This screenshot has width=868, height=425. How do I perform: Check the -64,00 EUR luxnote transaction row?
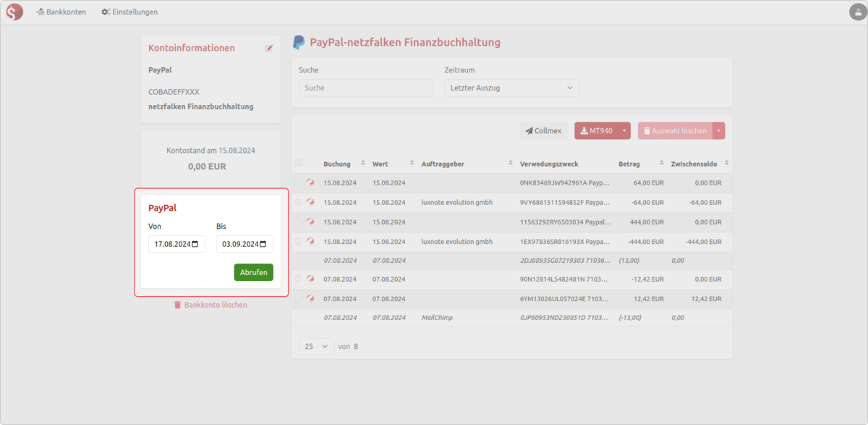click(x=299, y=202)
